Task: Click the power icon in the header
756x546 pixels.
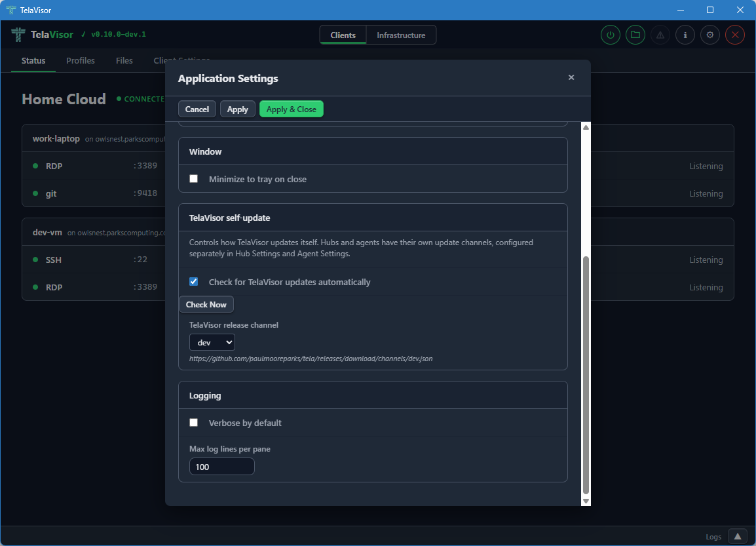Action: pos(610,34)
